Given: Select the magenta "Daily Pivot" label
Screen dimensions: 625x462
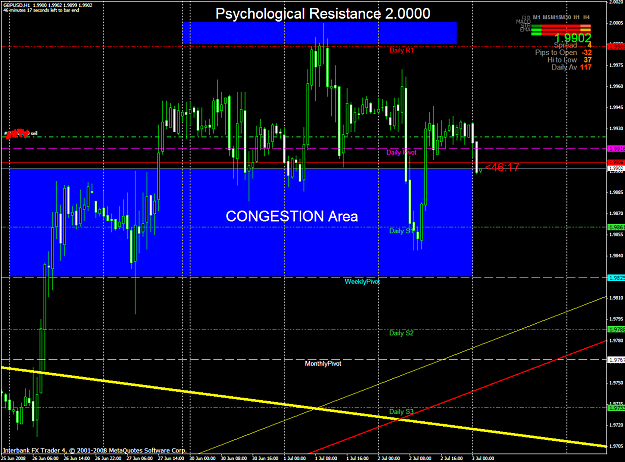Looking at the screenshot, I should pyautogui.click(x=401, y=153).
